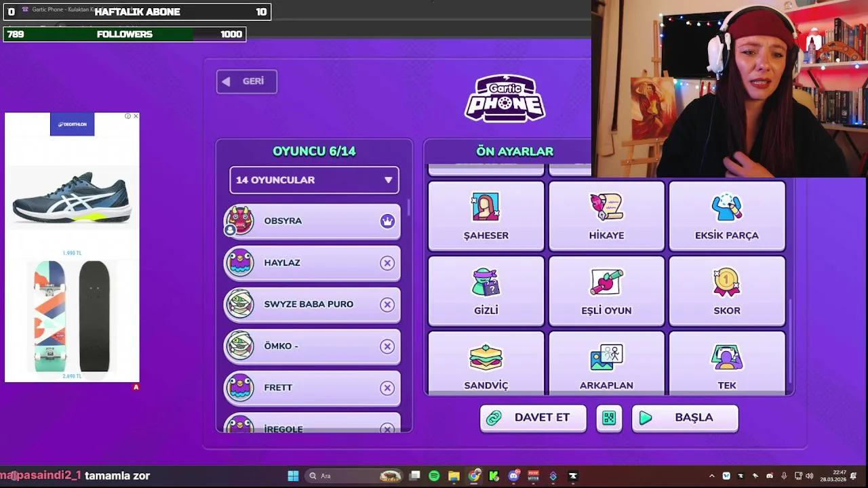Start the game with BAŞLA
Image resolution: width=868 pixels, height=488 pixels.
[x=685, y=418]
